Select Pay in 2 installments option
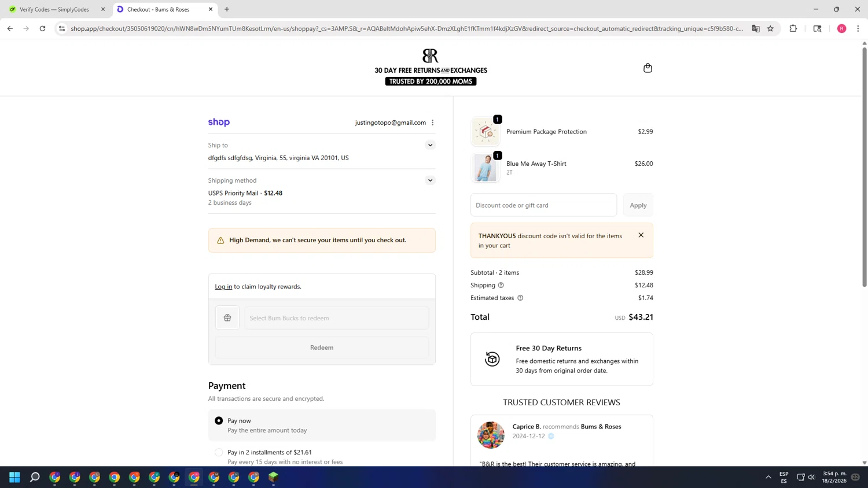 [x=219, y=452]
